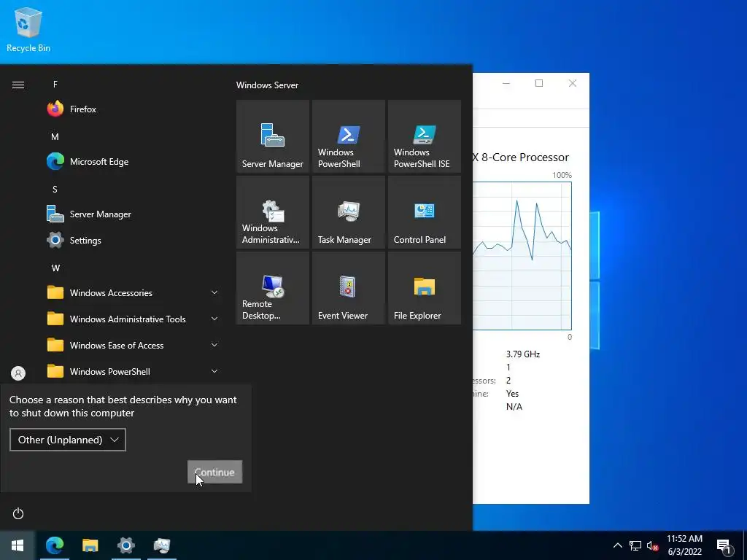Viewport: 747px width, 560px height.
Task: Open Server Manager in the app list
Action: click(x=133, y=214)
